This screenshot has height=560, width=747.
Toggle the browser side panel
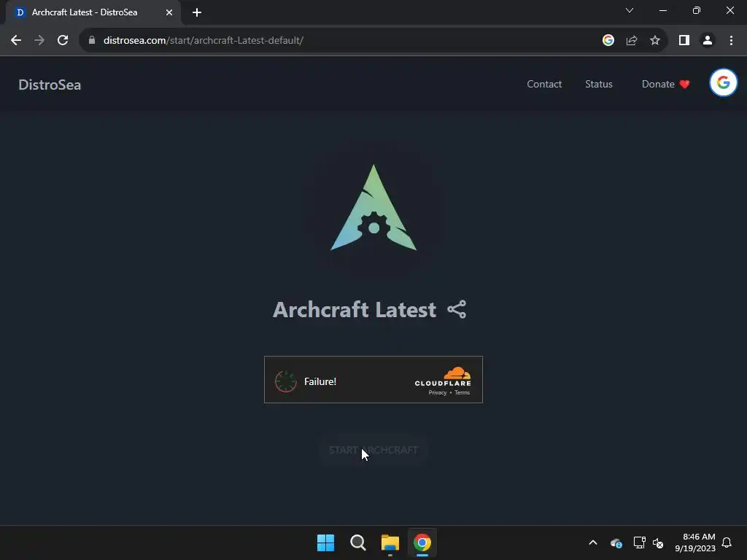(x=684, y=41)
